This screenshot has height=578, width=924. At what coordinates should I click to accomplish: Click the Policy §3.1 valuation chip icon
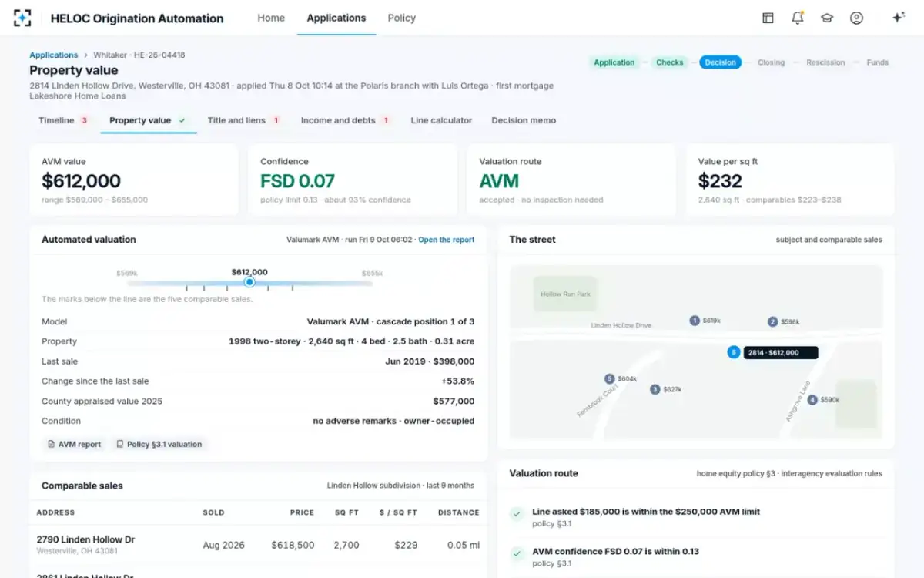(120, 444)
